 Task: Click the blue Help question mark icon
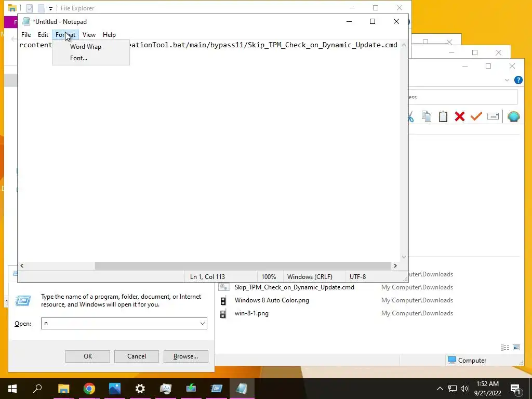[x=518, y=80]
